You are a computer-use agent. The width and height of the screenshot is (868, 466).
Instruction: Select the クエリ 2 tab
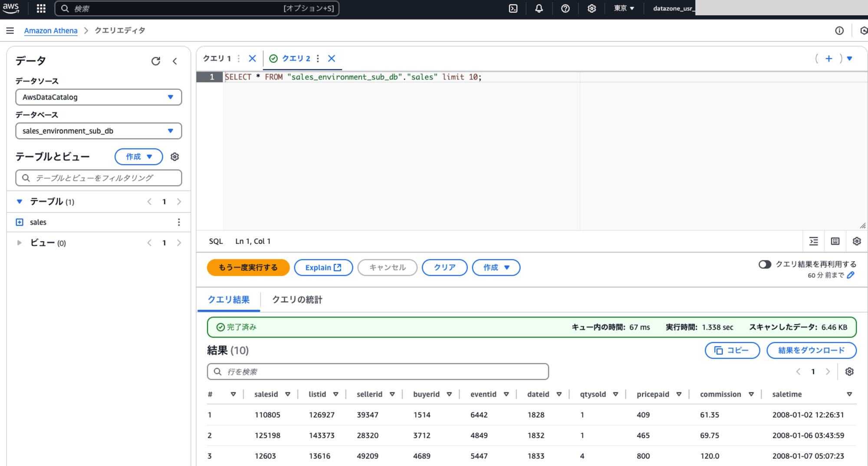coord(296,58)
